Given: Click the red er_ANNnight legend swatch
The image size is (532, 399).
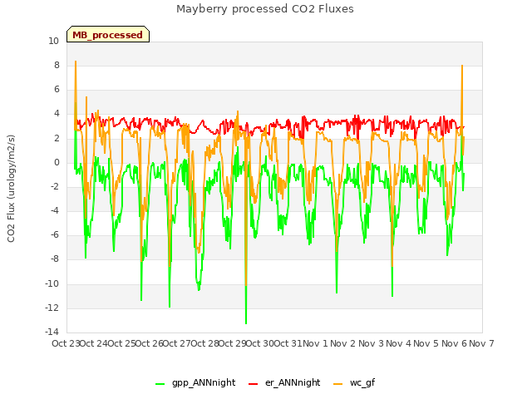Looking at the screenshot, I should click(x=253, y=384).
